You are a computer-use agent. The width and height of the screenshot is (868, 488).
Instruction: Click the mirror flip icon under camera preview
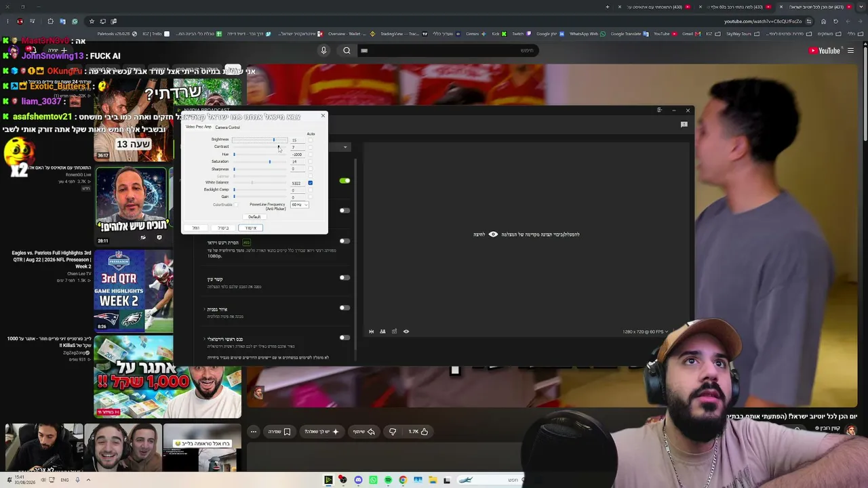(x=371, y=331)
